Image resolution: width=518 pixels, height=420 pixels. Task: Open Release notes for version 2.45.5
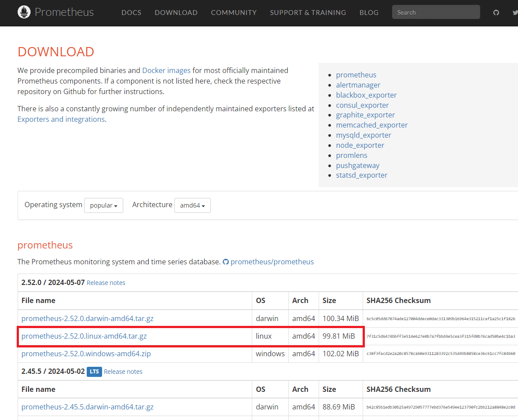[123, 372]
